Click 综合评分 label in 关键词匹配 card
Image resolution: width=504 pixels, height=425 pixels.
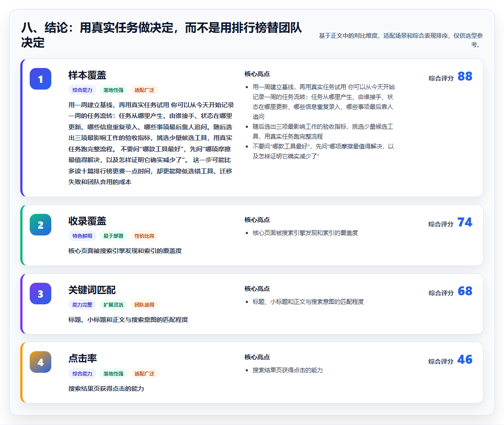(x=441, y=293)
